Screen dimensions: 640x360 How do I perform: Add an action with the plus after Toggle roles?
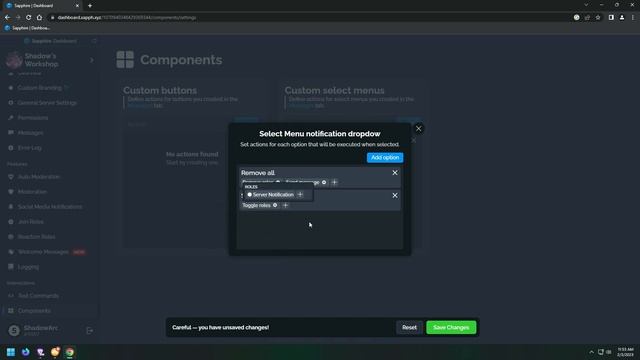[285, 205]
